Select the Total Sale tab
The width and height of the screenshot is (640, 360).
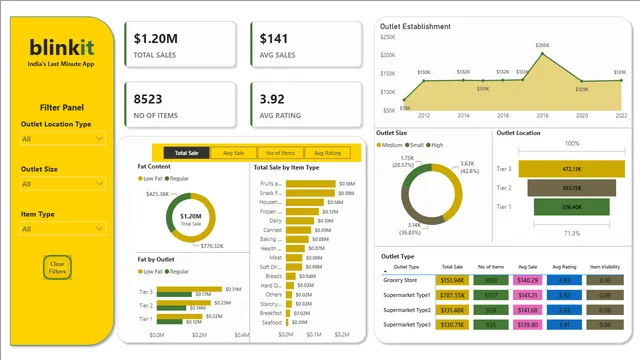[187, 153]
